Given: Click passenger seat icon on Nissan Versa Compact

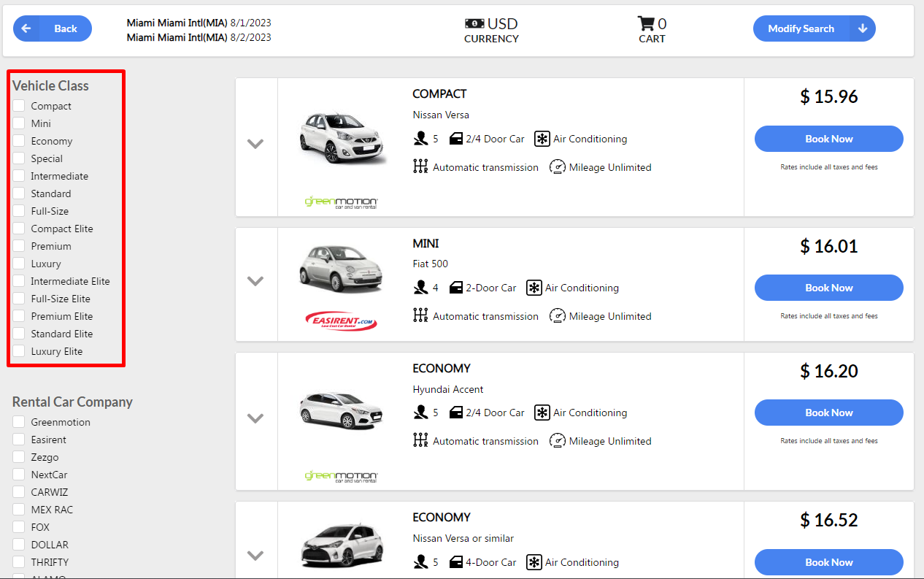Looking at the screenshot, I should click(x=420, y=139).
